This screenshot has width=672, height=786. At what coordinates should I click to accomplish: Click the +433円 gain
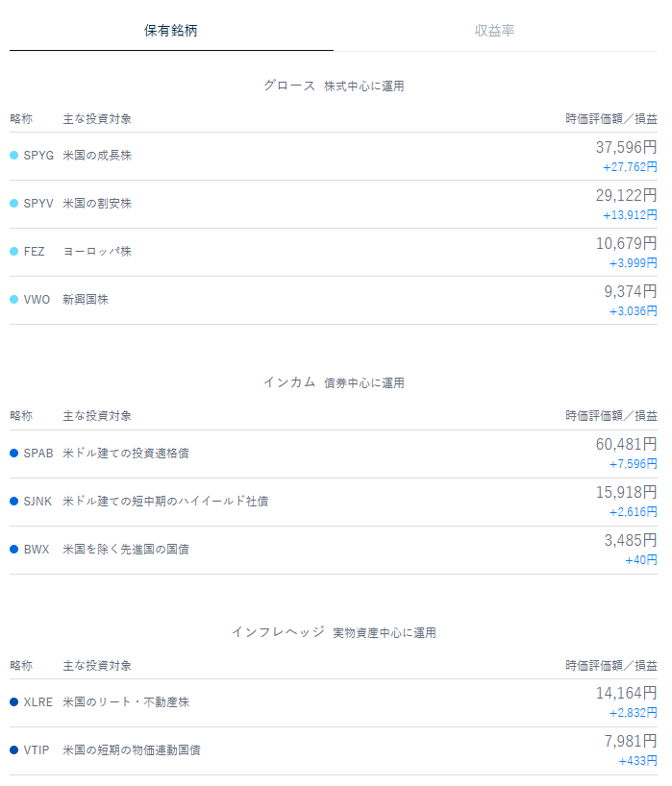pos(638,761)
